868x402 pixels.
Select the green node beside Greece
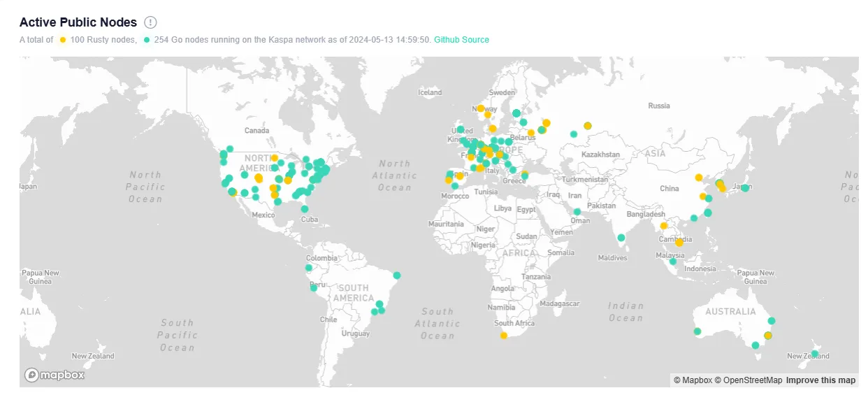(525, 175)
